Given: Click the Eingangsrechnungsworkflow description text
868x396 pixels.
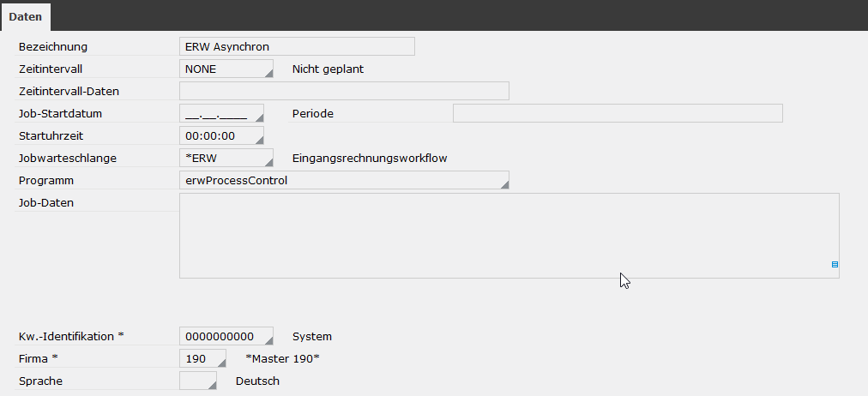Looking at the screenshot, I should [x=370, y=159].
